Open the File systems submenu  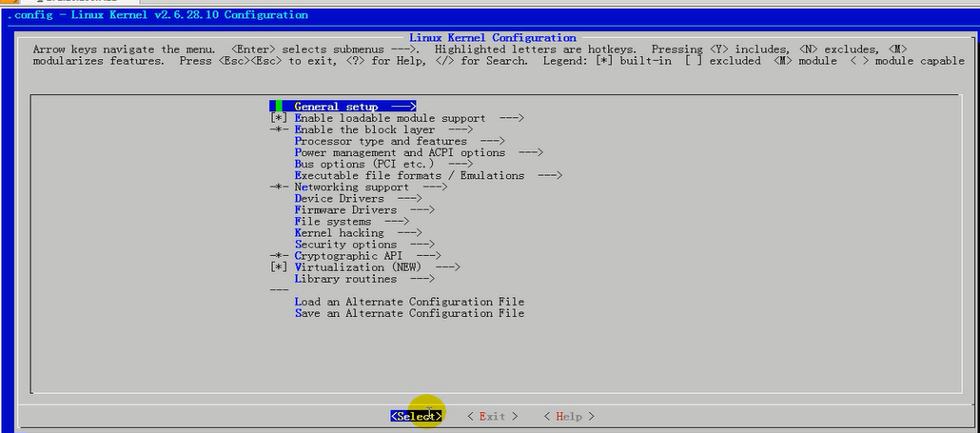pyautogui.click(x=352, y=221)
